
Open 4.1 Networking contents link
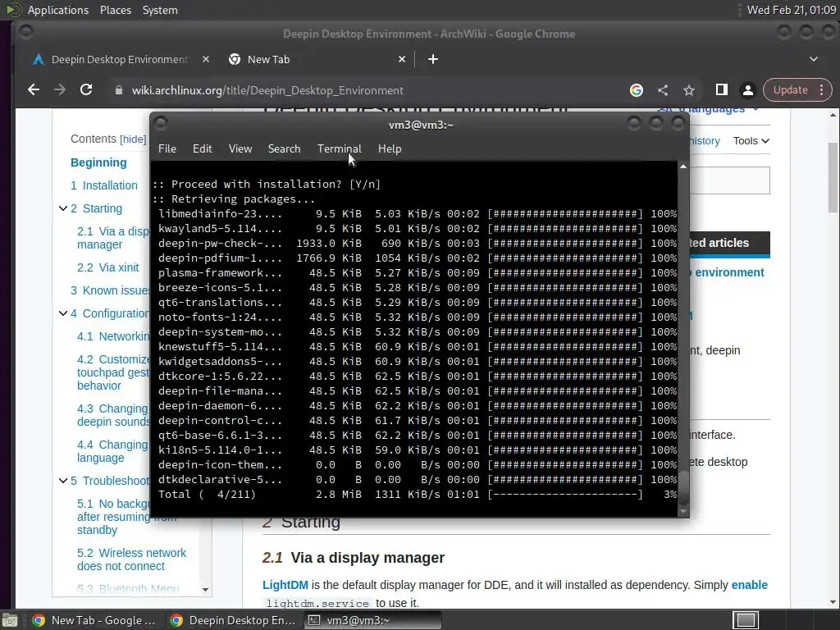click(x=113, y=336)
